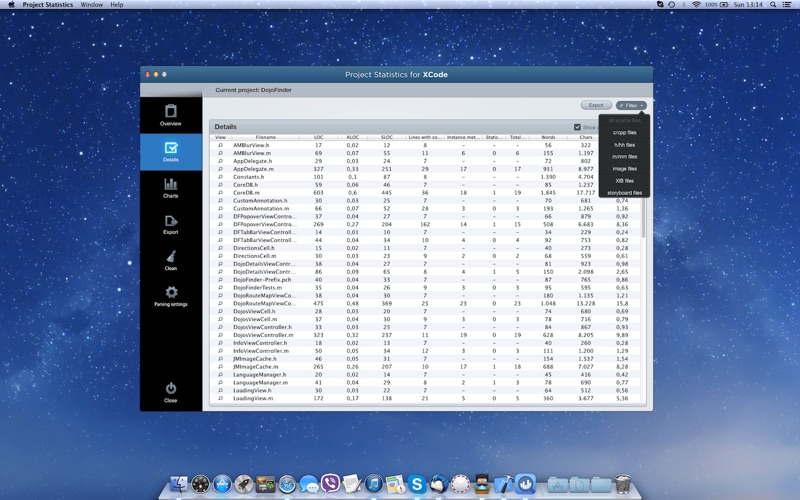Open Notification Center list icon
The width and height of the screenshot is (800, 500).
[x=787, y=5]
